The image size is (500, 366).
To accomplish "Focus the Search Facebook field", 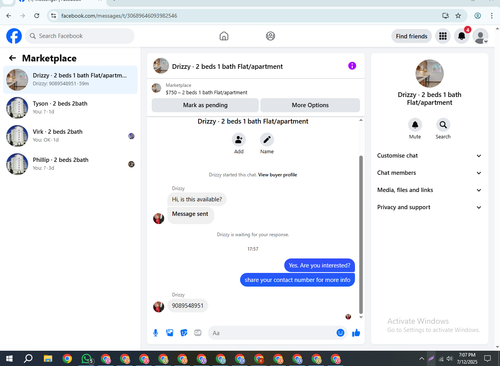I will 80,36.
